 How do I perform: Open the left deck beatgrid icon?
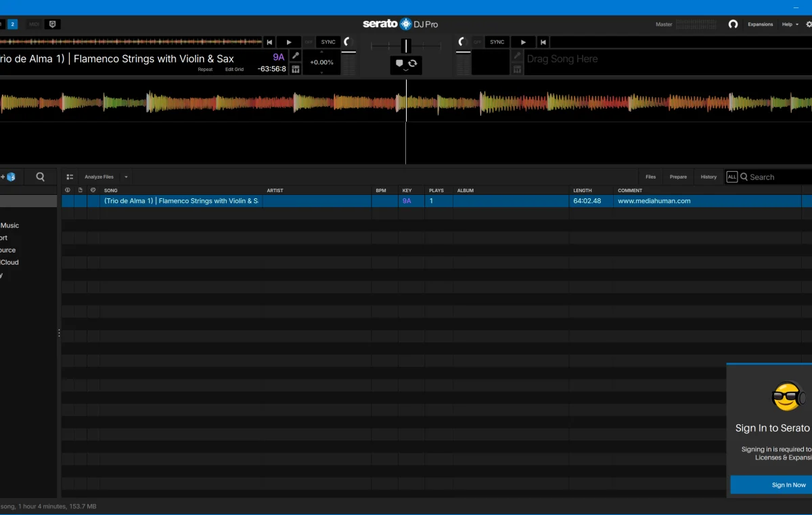[296, 69]
